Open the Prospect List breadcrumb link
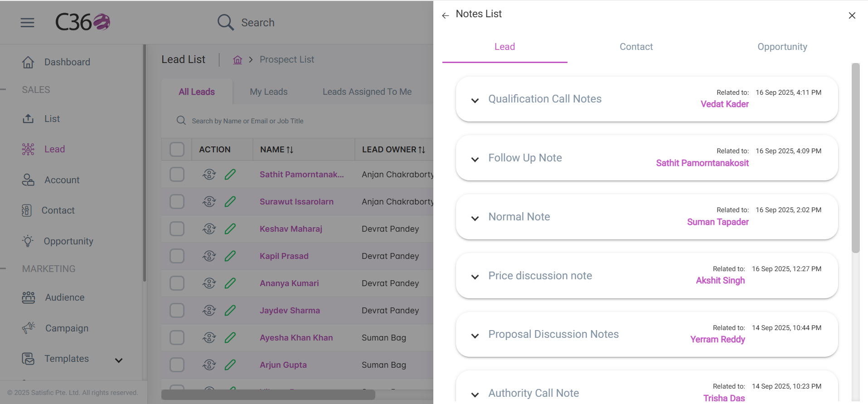The width and height of the screenshot is (868, 404). (287, 59)
